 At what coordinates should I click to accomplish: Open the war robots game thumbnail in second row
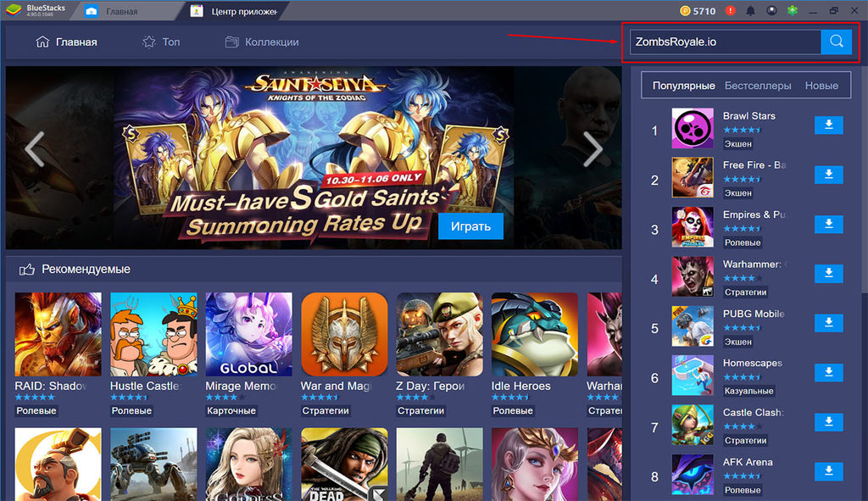pyautogui.click(x=153, y=465)
